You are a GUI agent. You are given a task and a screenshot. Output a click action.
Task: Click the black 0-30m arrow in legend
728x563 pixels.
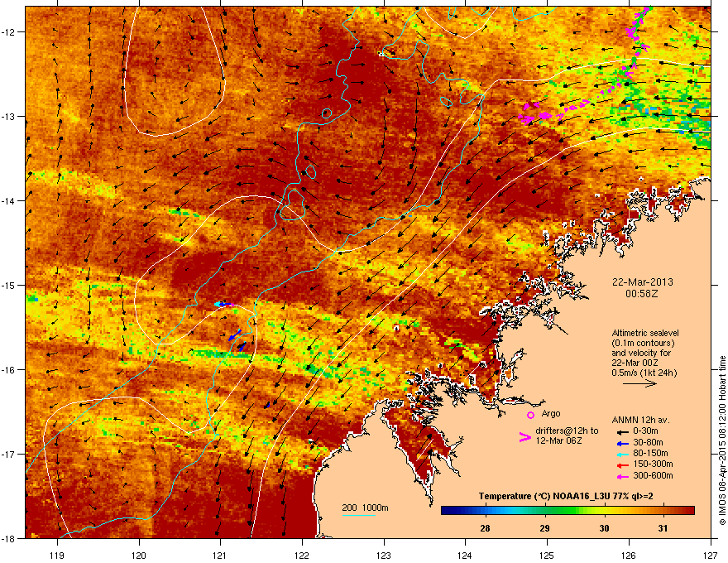point(622,431)
